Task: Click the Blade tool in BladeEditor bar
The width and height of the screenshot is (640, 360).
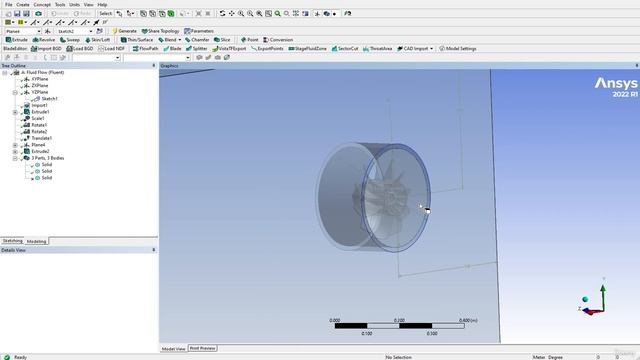Action: (172, 49)
